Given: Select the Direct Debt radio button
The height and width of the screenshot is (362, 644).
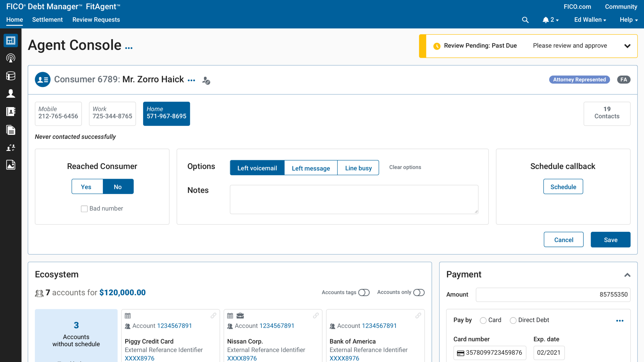Looking at the screenshot, I should pyautogui.click(x=513, y=320).
